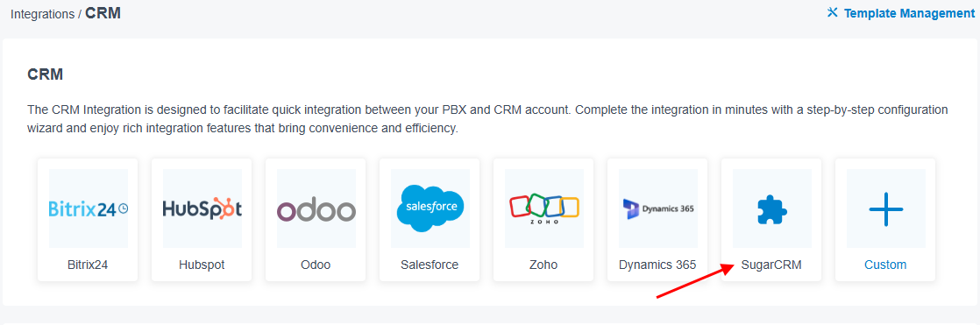
Task: Click the Zoho text label
Action: pyautogui.click(x=543, y=265)
